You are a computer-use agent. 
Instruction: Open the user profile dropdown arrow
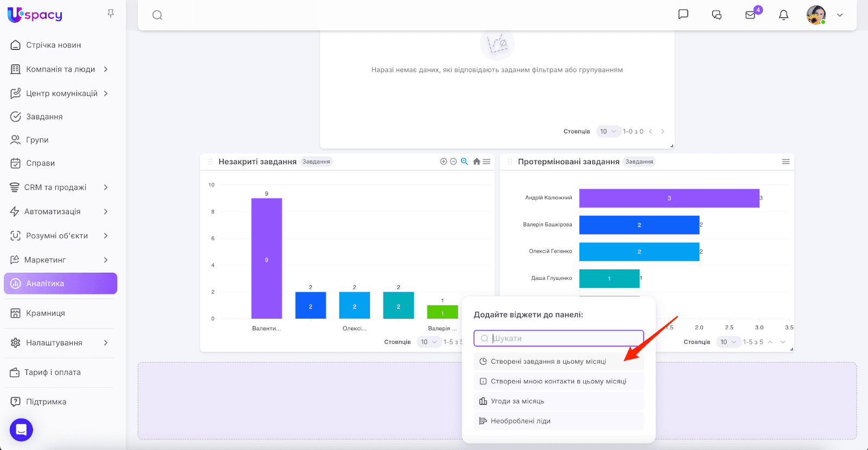pos(840,15)
